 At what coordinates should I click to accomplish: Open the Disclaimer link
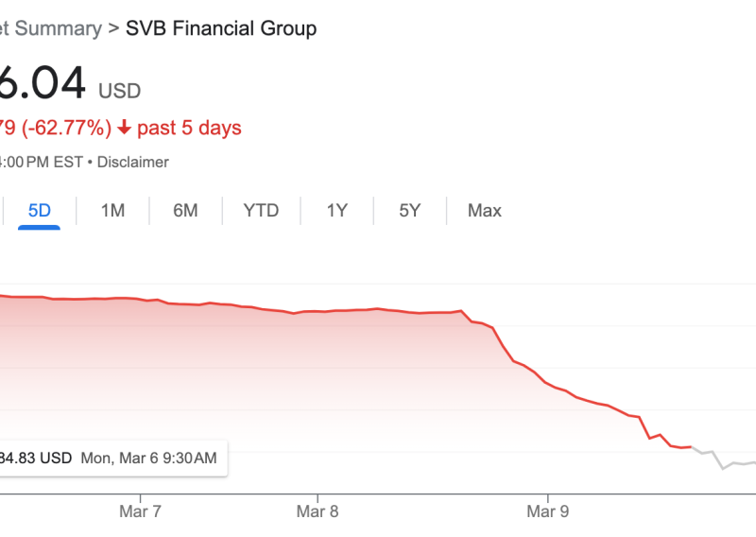(x=132, y=162)
